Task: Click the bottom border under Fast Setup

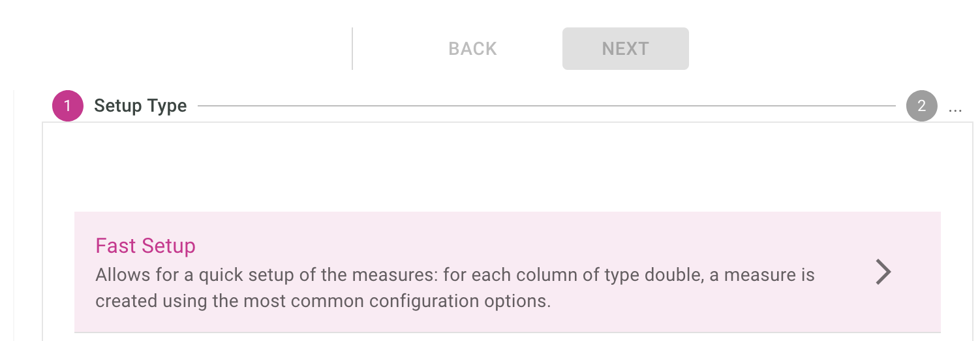Action: (507, 333)
